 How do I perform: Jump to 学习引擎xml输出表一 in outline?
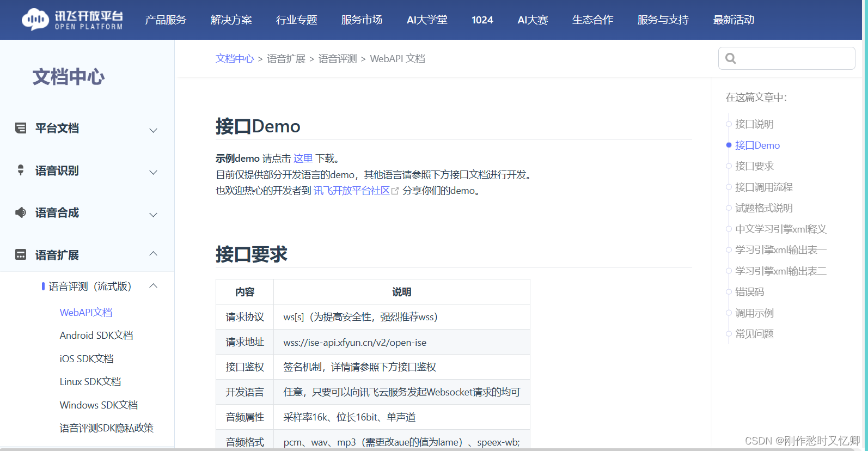(781, 250)
